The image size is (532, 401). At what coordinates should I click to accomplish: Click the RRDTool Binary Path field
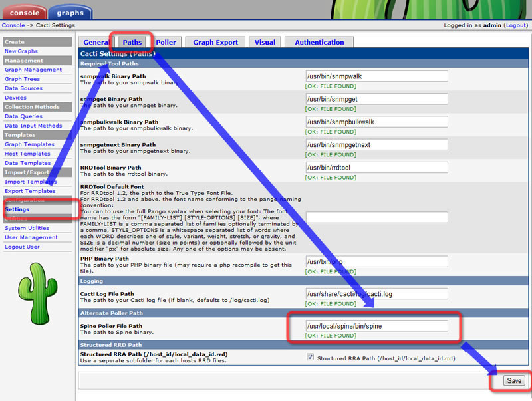tap(376, 168)
